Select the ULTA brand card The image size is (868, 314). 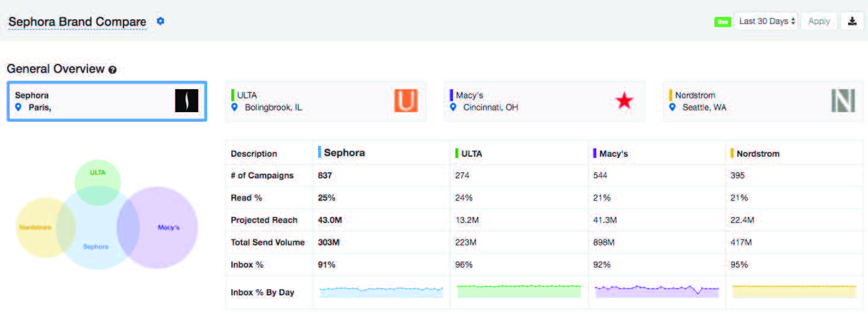pos(325,101)
